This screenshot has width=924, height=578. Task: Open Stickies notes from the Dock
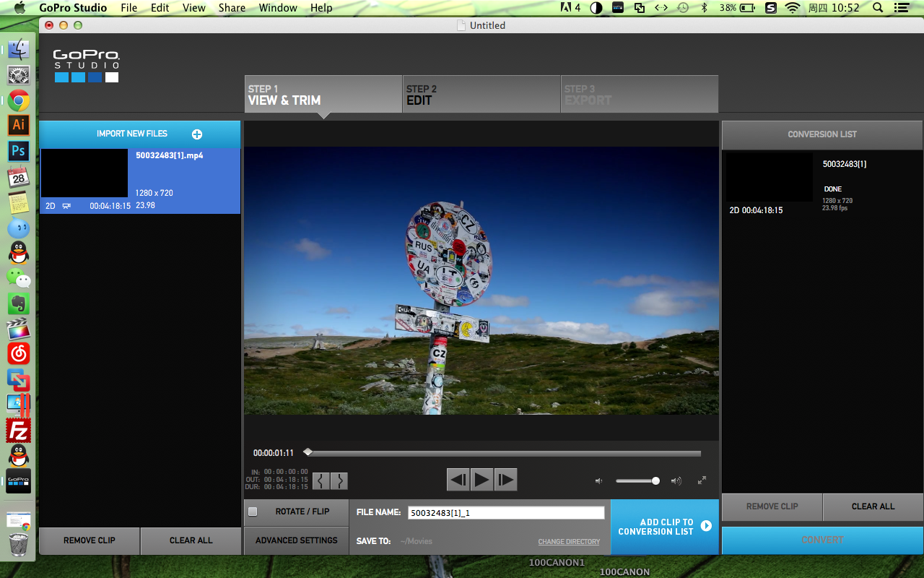point(18,202)
